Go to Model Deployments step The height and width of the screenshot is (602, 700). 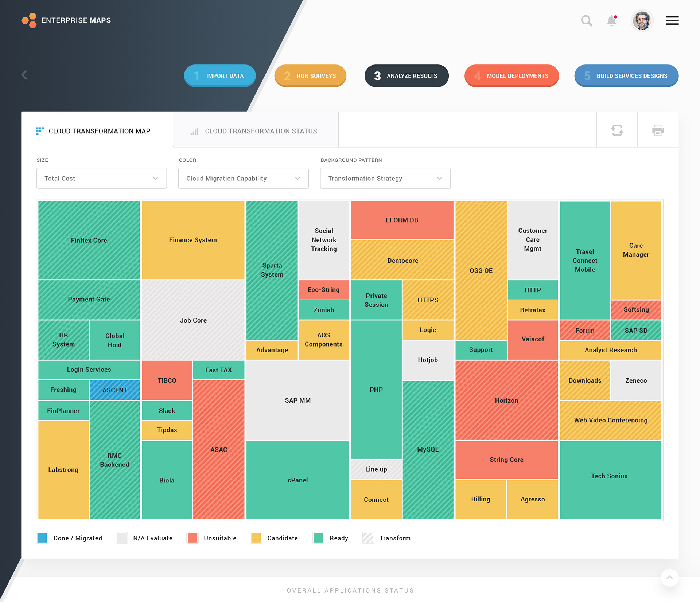coord(511,76)
